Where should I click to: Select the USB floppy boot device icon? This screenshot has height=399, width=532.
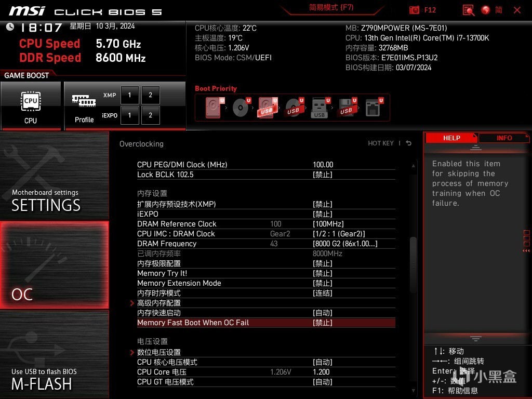tap(347, 108)
